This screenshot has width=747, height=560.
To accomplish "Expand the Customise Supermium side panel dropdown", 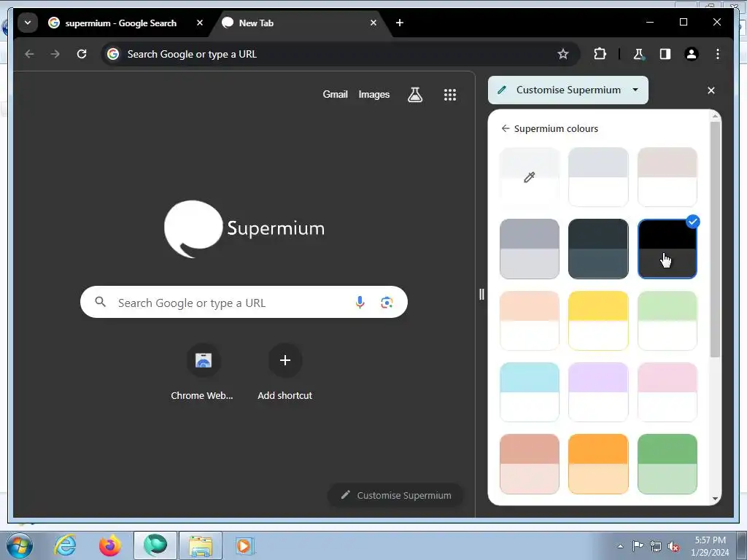I will [x=568, y=90].
